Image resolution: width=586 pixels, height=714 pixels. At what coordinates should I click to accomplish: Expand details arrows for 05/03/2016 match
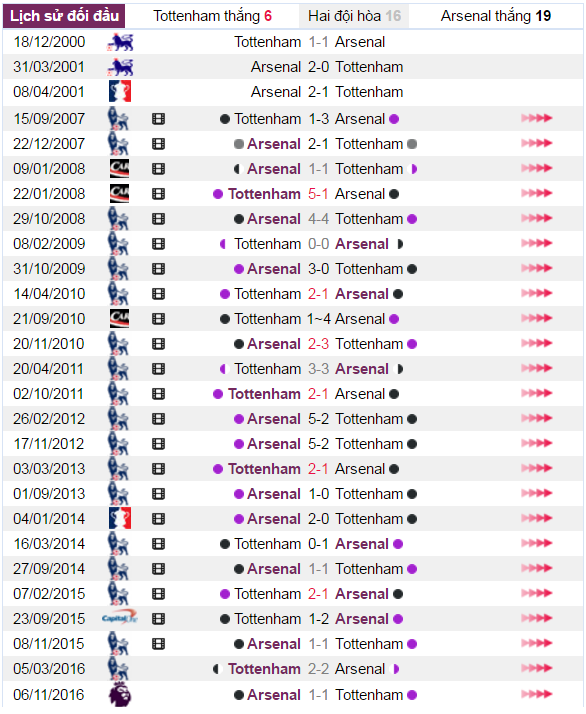[x=537, y=668]
